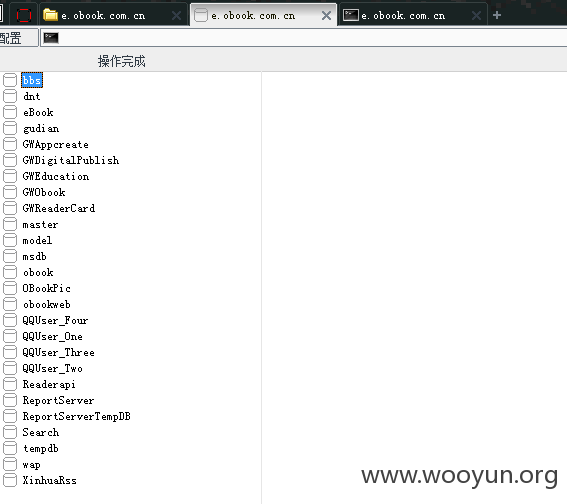
Task: Click the database icon beside Search
Action: point(10,432)
